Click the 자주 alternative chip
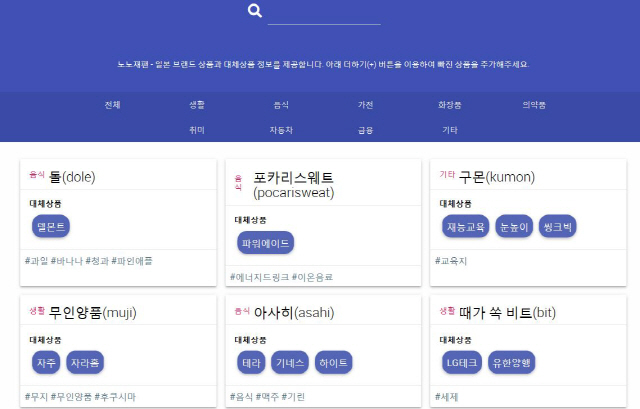This screenshot has height=409, width=640. tap(46, 362)
